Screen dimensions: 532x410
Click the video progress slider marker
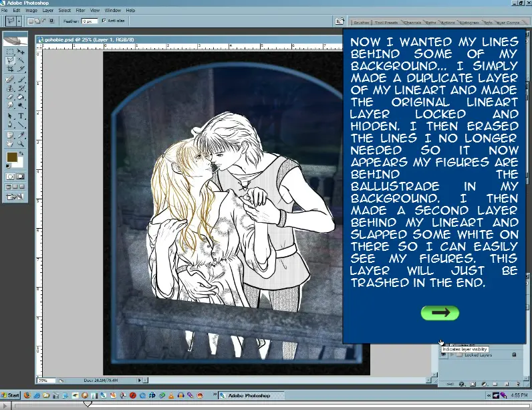[x=88, y=404]
